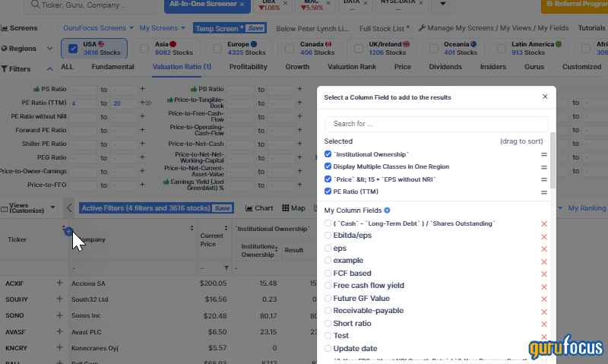Switch to Dividends filters tab
Image resolution: width=608 pixels, height=364 pixels.
point(445,67)
